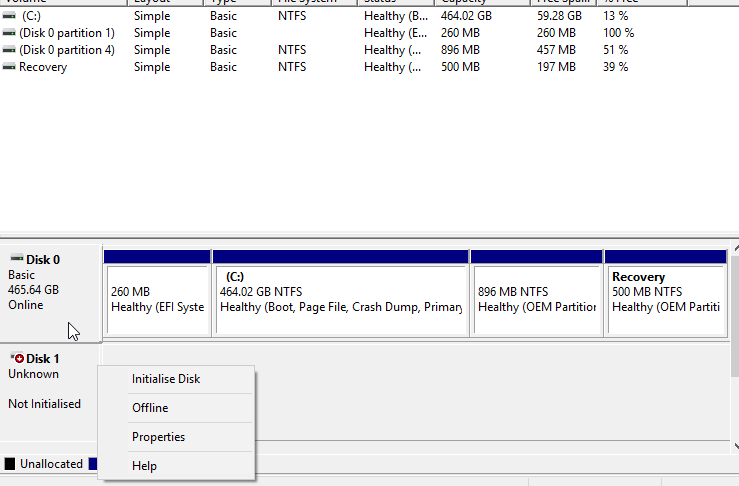739x486 pixels.
Task: Click the drive icon beside Disk 0 partition 1
Action: pos(9,33)
